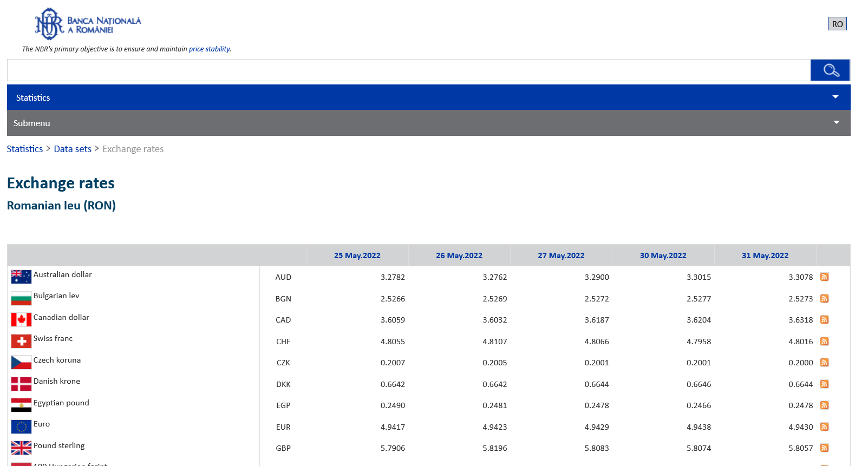Expand the Statistics menu bar

(428, 97)
